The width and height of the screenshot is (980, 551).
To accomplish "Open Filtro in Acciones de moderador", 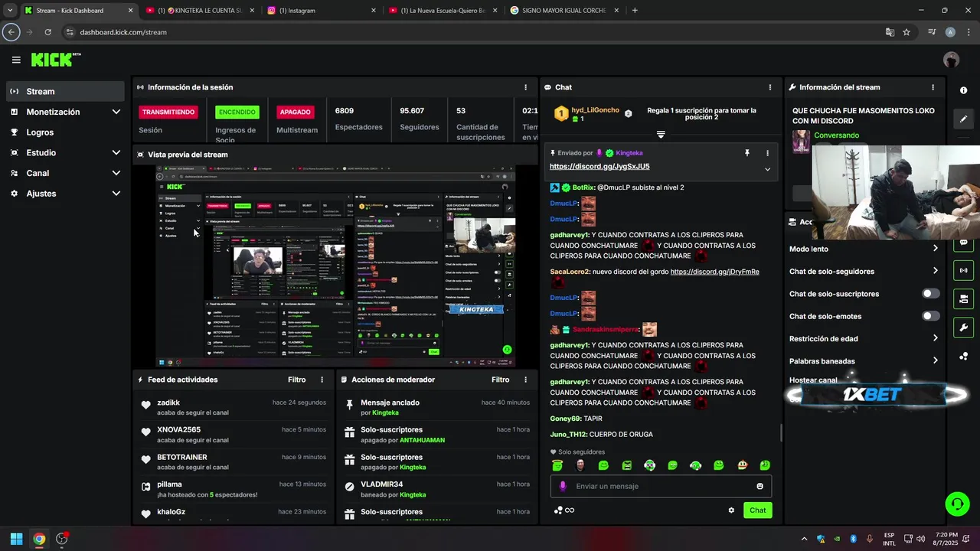I will [500, 380].
